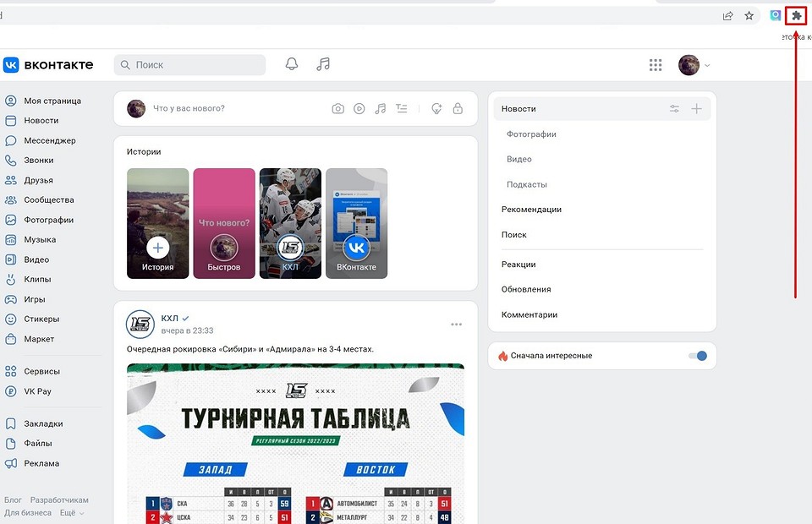Add a new tab with the plus icon
Image resolution: width=812 pixels, height=524 pixels.
click(696, 109)
